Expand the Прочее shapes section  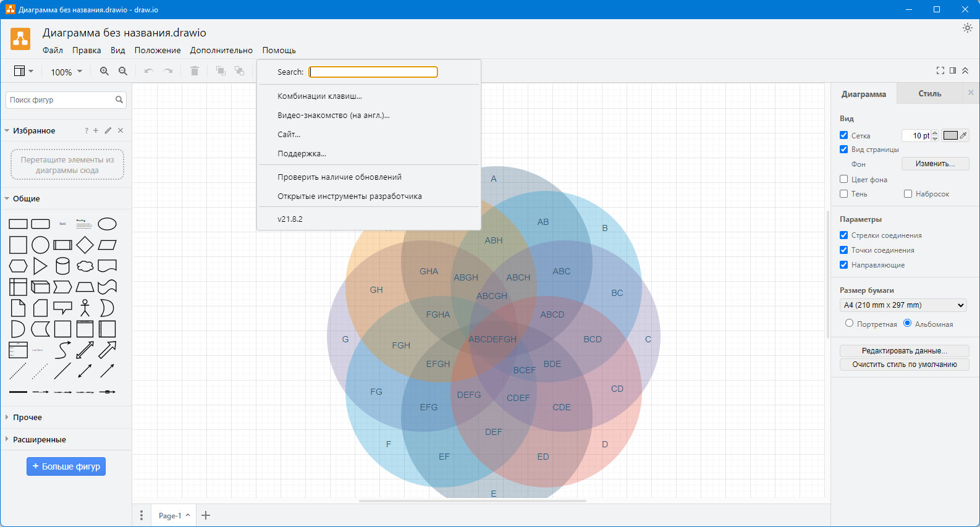[x=27, y=418]
